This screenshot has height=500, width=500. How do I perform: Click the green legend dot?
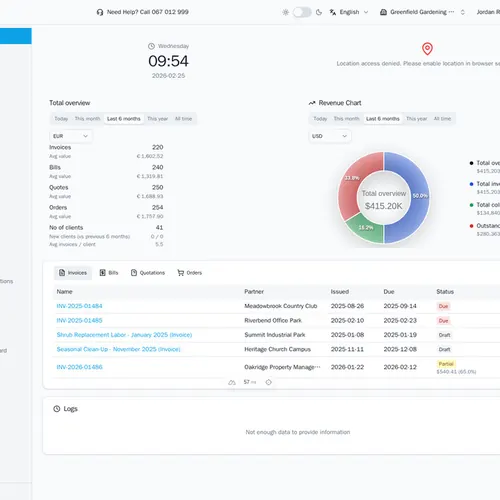[471, 205]
